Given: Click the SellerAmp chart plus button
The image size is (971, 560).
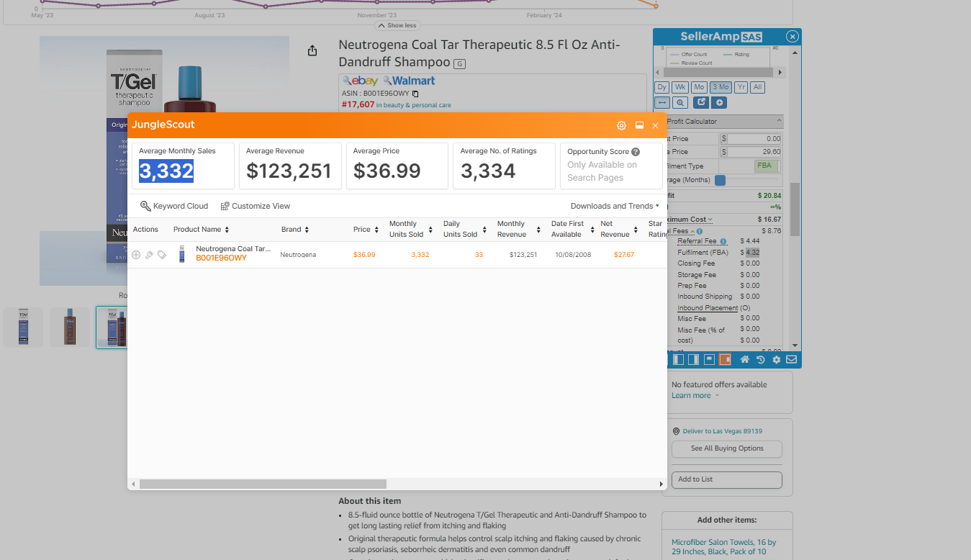Looking at the screenshot, I should click(x=719, y=102).
